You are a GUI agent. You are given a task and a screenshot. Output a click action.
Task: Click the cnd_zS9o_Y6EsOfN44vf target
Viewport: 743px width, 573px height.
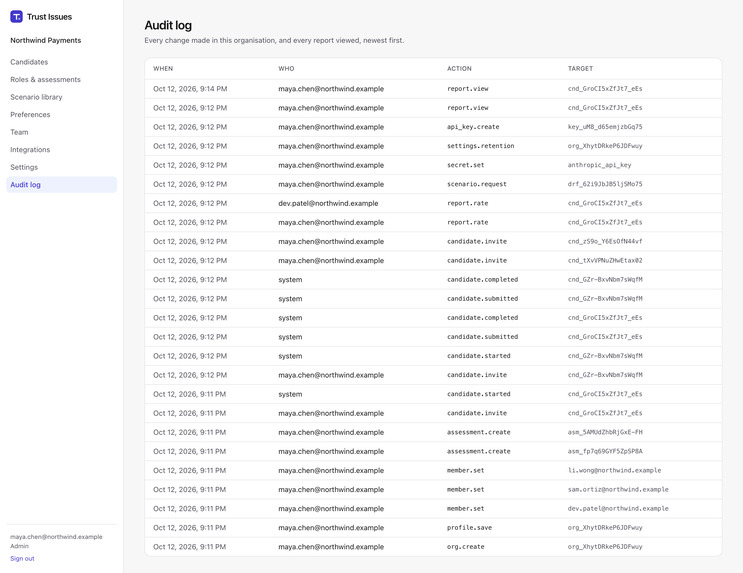pyautogui.click(x=605, y=241)
